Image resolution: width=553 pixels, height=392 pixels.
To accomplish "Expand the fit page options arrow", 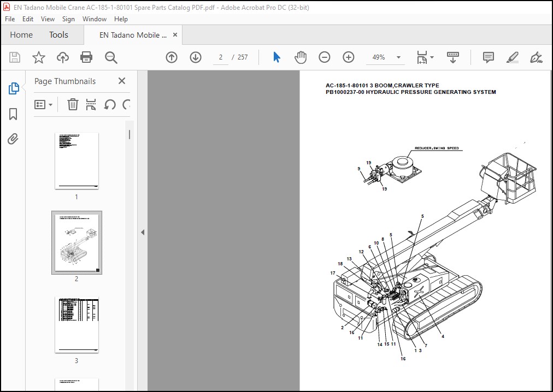I will pos(432,57).
